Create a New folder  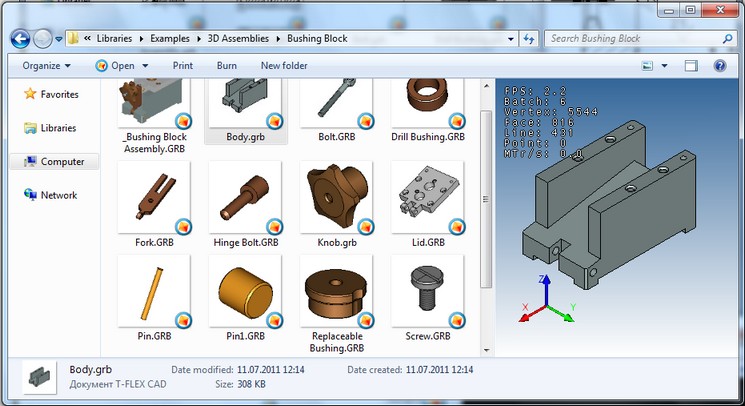pos(284,66)
